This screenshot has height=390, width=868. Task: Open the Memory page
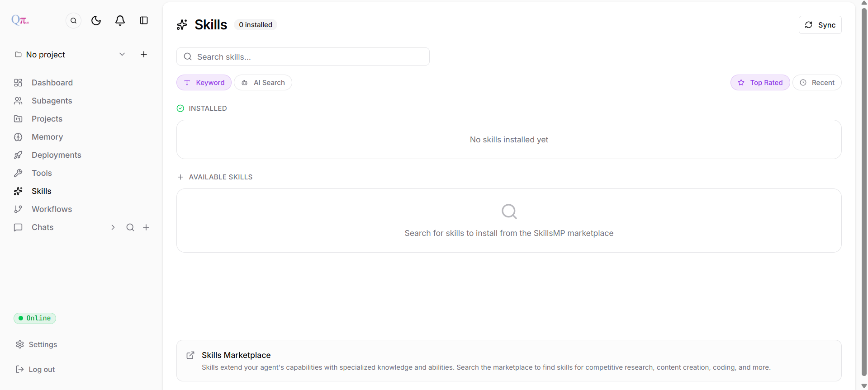tap(47, 137)
